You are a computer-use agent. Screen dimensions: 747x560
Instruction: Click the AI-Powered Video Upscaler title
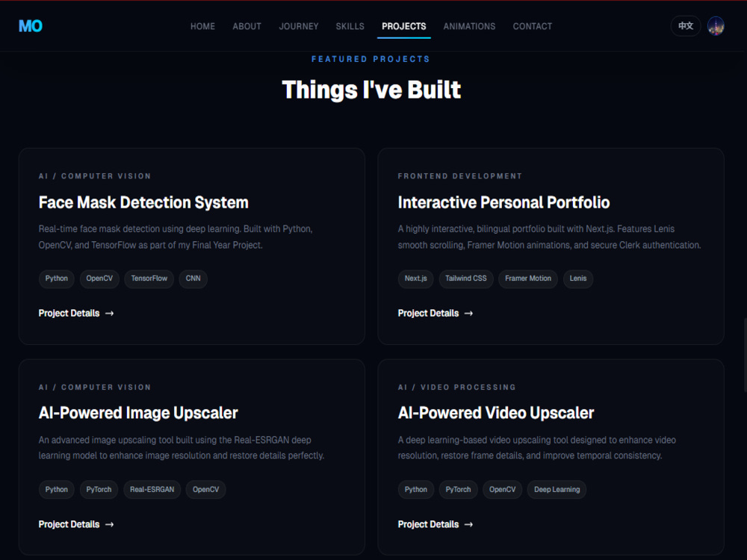[496, 413]
